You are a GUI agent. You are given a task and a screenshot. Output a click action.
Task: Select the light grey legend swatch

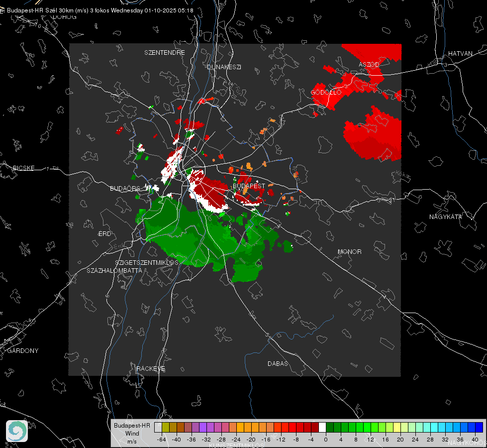click(158, 427)
